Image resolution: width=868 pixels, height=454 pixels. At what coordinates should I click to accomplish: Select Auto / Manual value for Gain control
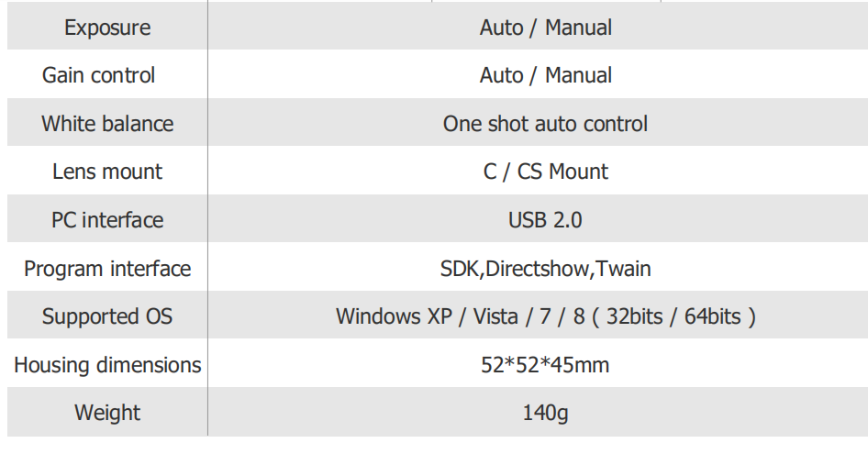point(545,75)
